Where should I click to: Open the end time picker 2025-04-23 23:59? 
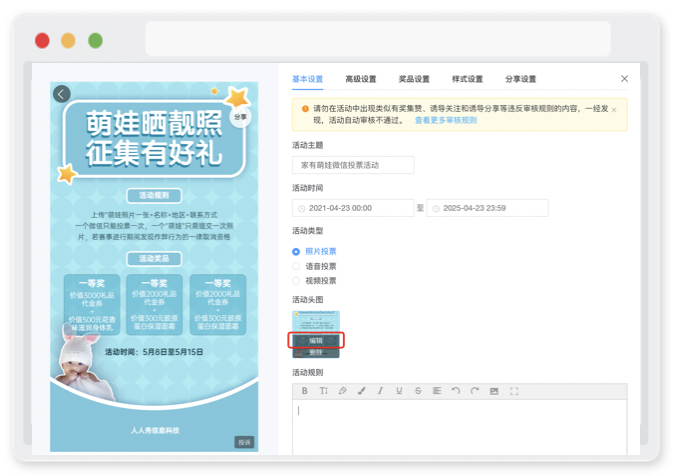(x=487, y=208)
